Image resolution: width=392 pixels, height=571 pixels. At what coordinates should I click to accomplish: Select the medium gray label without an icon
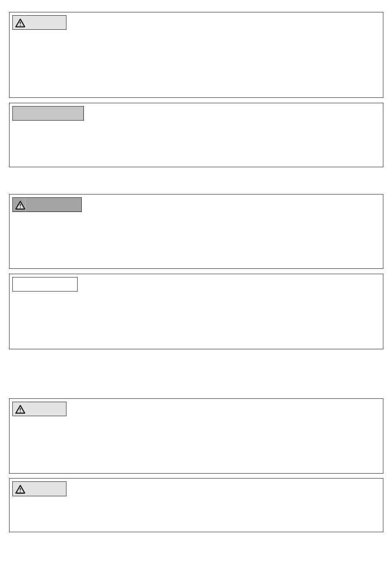pyautogui.click(x=48, y=114)
